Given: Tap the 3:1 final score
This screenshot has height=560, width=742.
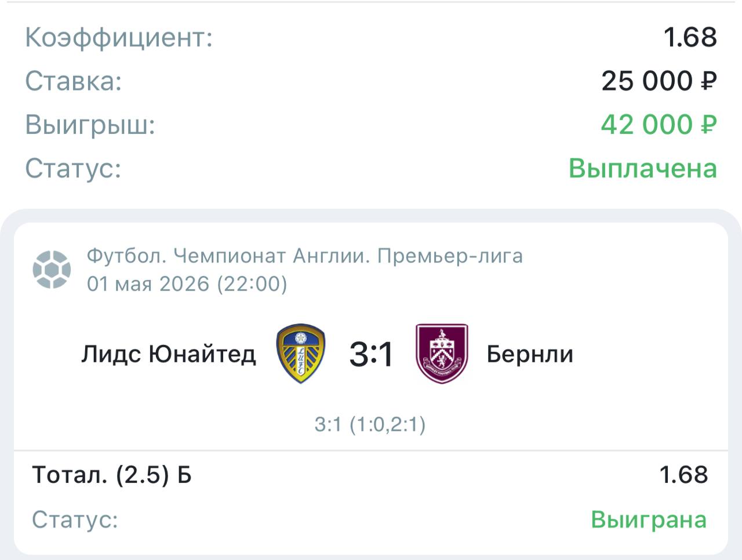Looking at the screenshot, I should 371,354.
